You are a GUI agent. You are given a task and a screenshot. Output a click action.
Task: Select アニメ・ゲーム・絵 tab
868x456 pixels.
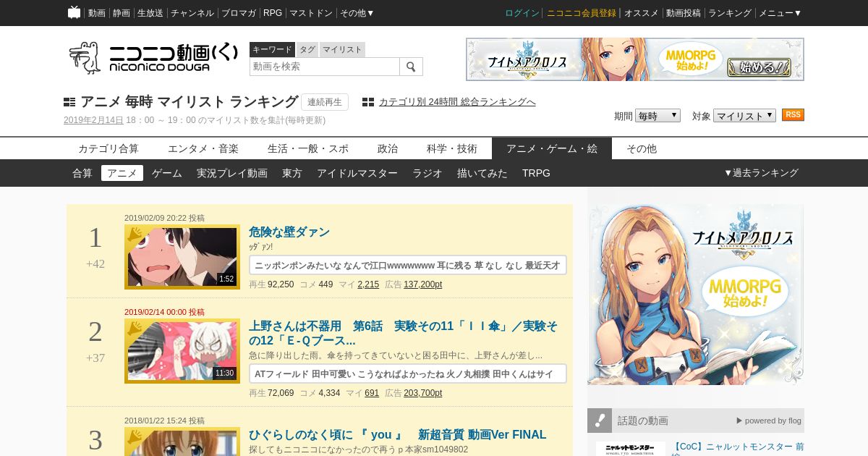(552, 148)
